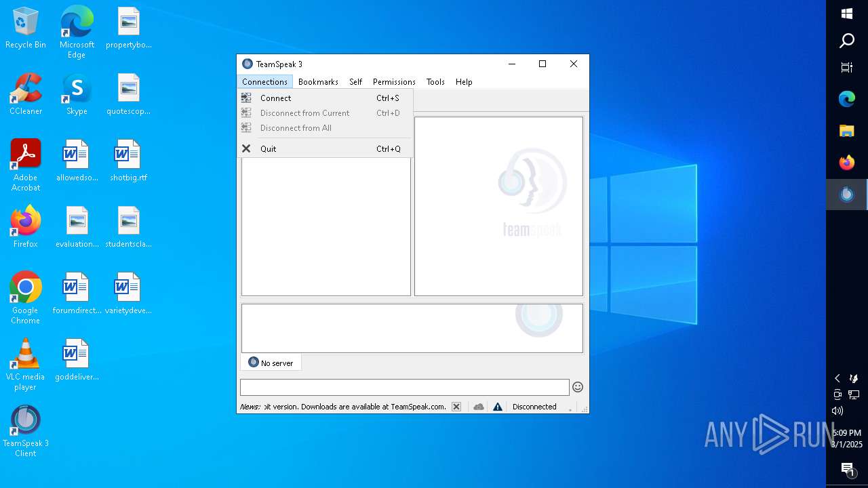The image size is (868, 488).
Task: Open Adobe Acrobat desktop shortcut
Action: pyautogui.click(x=26, y=165)
